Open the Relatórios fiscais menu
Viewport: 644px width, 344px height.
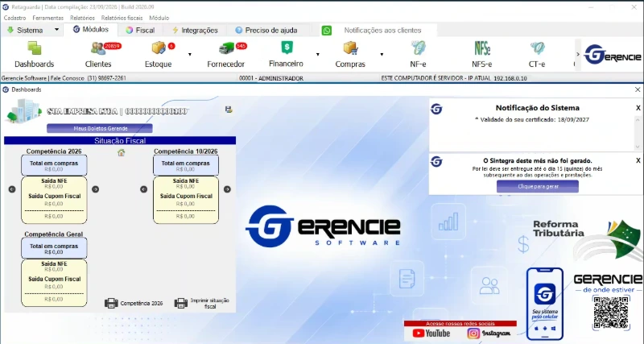[122, 18]
